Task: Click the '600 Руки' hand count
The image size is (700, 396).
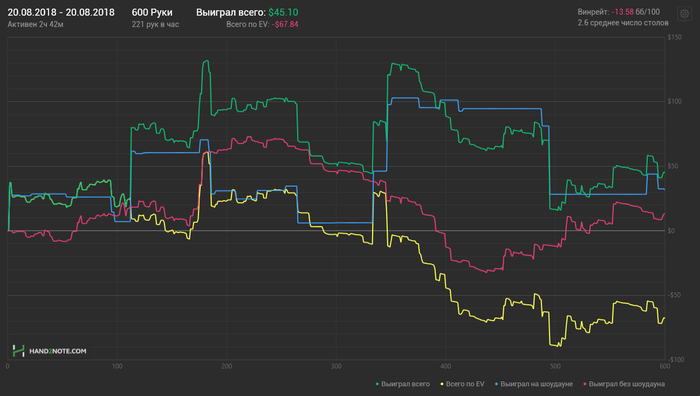Action: pyautogui.click(x=152, y=13)
